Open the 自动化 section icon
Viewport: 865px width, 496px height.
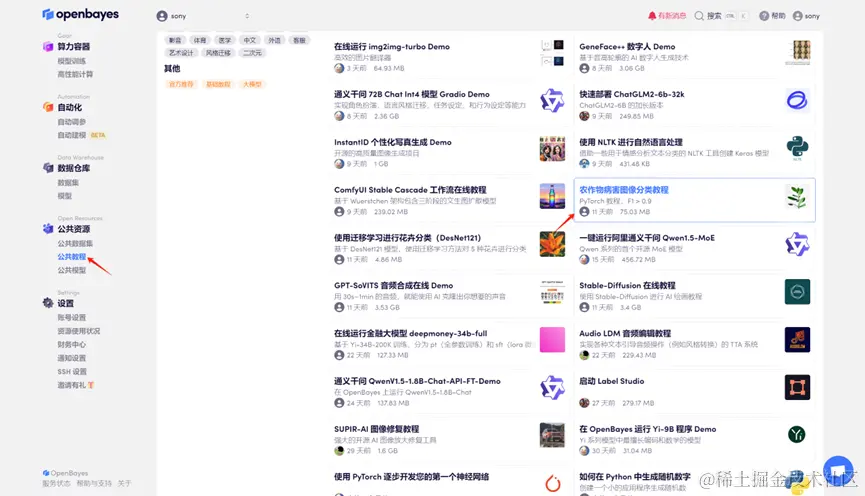[x=48, y=107]
